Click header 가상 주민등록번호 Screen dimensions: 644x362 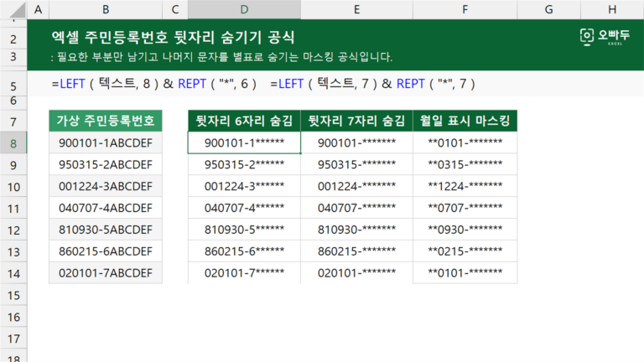point(106,121)
